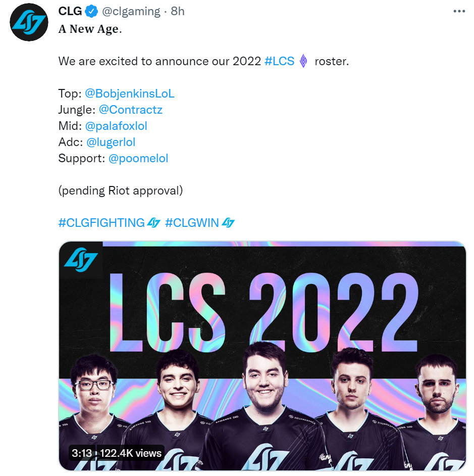Viewport: 474px width, 476px height.
Task: Open the @clgaming handle link
Action: coord(131,11)
